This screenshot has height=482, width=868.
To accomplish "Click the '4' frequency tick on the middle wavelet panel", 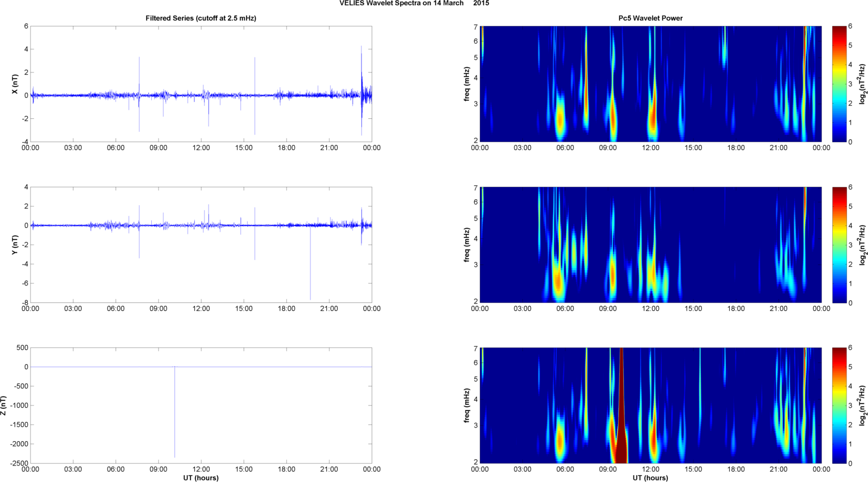I will 476,239.
